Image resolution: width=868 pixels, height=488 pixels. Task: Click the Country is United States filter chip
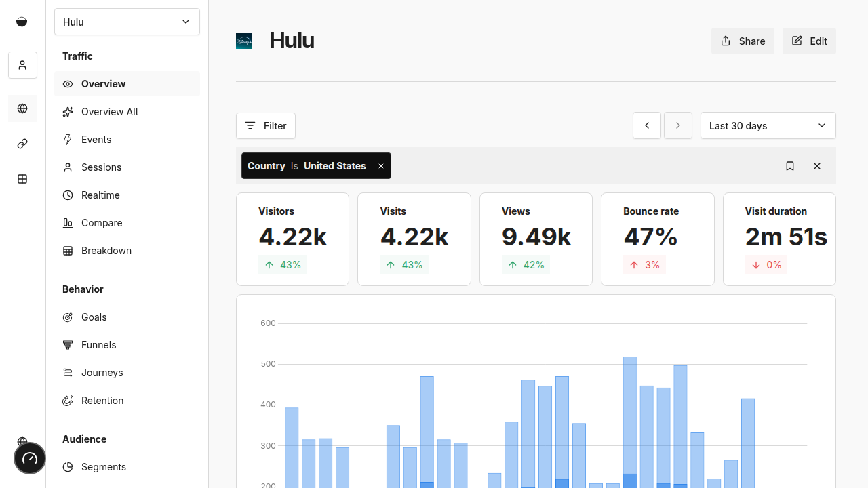pos(316,166)
